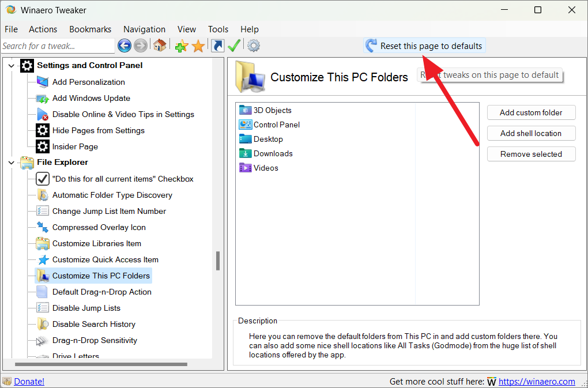Open the https://winaero.com link
Viewport: 588px width, 388px height.
tap(537, 381)
